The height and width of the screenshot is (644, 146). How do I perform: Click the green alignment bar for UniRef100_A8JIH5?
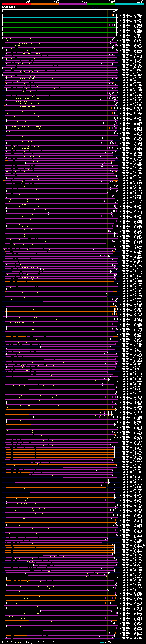click(60, 32)
